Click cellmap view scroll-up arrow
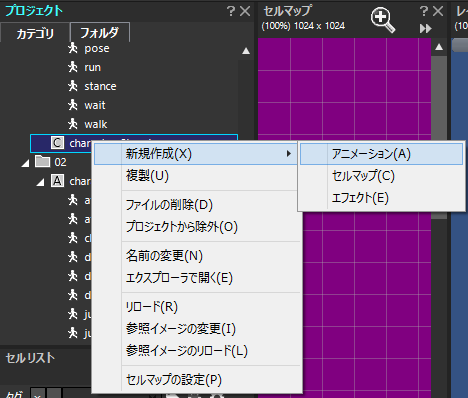The height and width of the screenshot is (398, 468). pos(439,47)
